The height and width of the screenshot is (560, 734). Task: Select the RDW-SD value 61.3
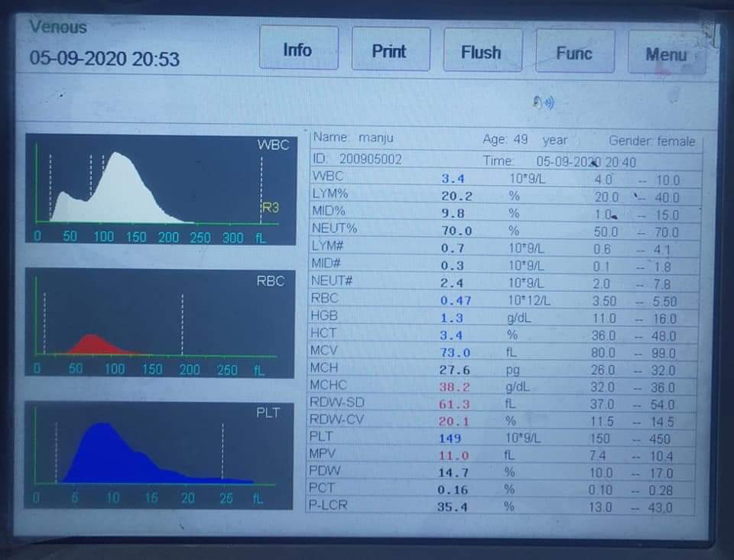click(x=454, y=404)
